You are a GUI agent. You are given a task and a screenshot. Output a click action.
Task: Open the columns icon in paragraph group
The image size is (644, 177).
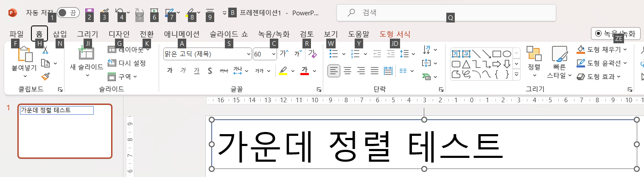(x=403, y=70)
